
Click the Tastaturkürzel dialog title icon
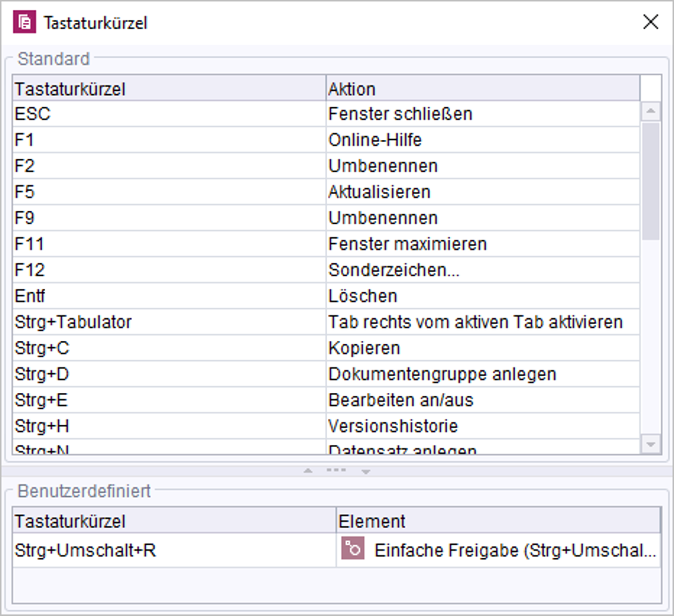(25, 22)
